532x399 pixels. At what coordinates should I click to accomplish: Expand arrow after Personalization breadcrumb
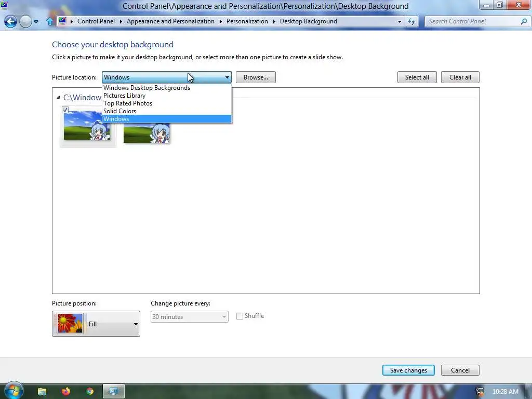coord(274,21)
